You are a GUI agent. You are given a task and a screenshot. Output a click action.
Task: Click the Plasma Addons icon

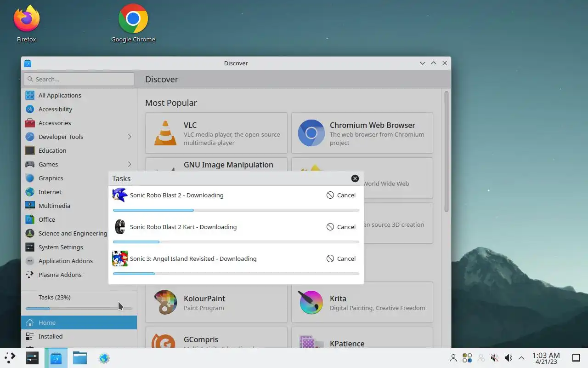[x=30, y=275]
